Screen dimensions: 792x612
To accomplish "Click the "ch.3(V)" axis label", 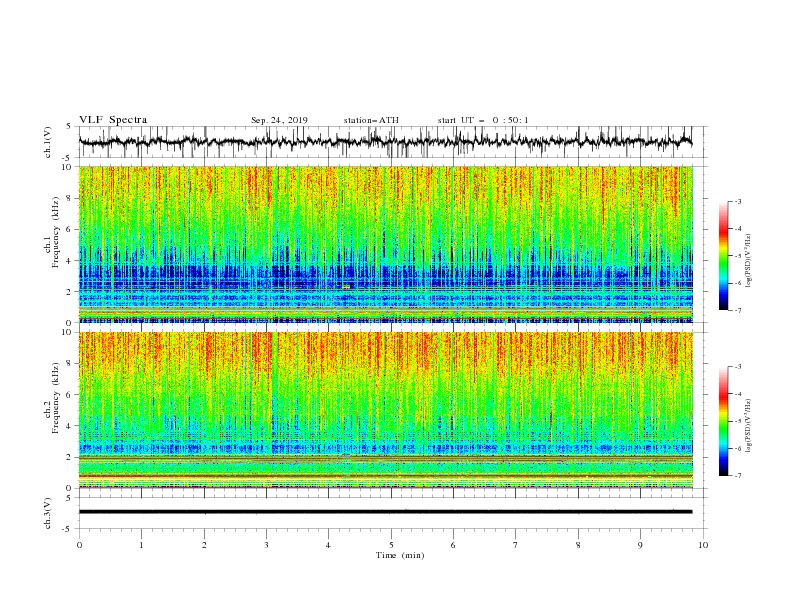I will point(48,513).
